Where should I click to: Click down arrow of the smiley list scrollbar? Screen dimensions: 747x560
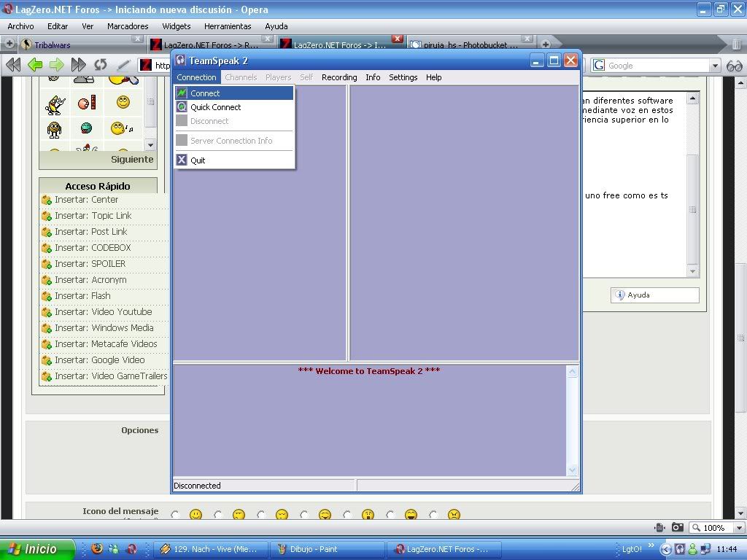tap(150, 145)
